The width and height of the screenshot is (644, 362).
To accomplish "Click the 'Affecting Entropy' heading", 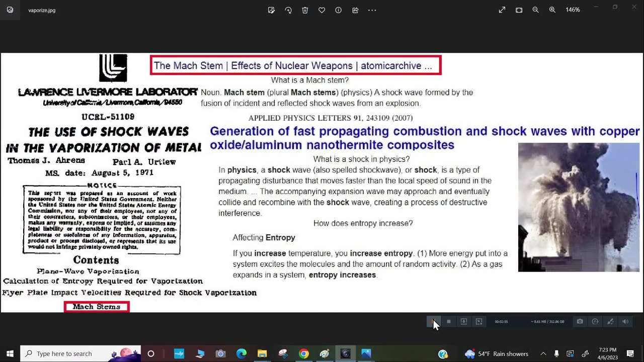I will 264,238.
